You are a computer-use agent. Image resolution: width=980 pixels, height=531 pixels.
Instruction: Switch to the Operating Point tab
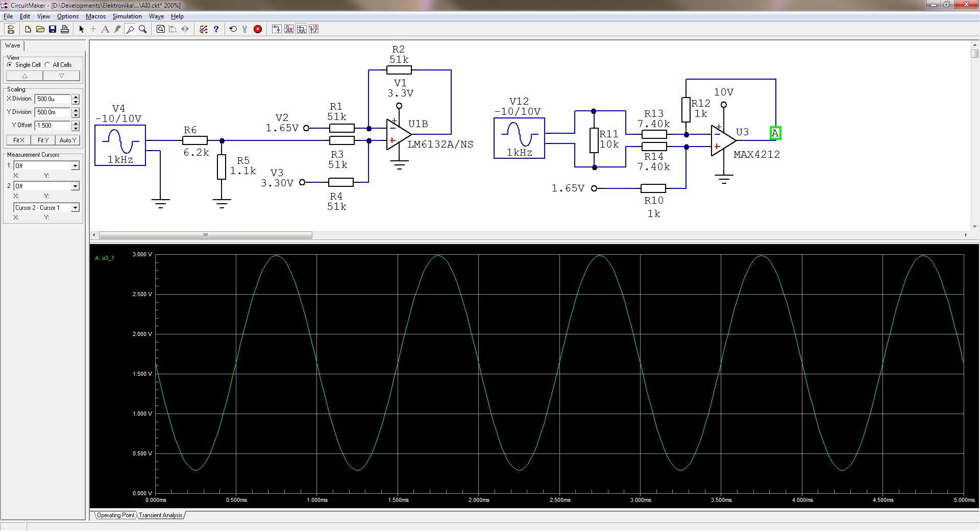[x=116, y=515]
